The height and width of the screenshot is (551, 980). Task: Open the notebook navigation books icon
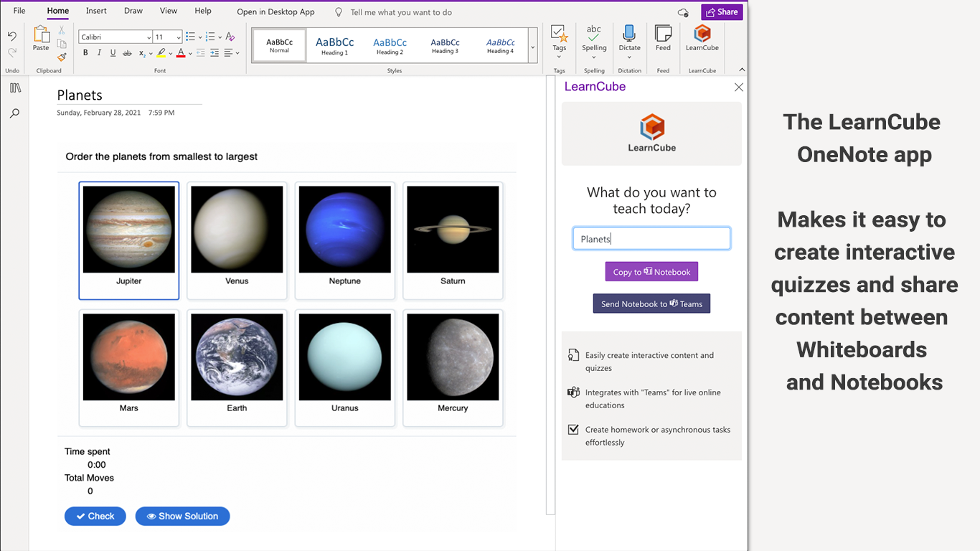point(15,88)
